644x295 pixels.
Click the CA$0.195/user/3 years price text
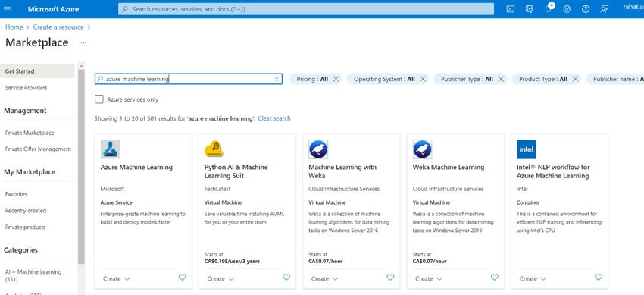[x=232, y=261]
